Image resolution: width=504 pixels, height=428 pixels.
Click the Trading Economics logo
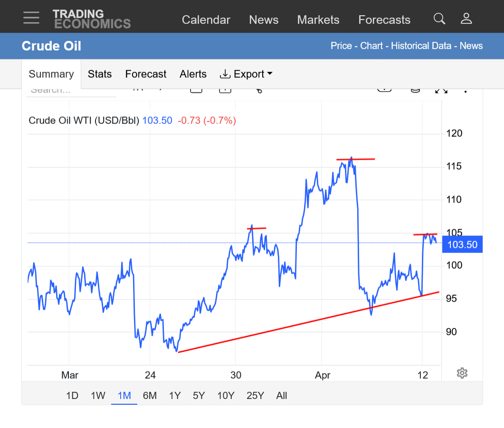pyautogui.click(x=91, y=19)
